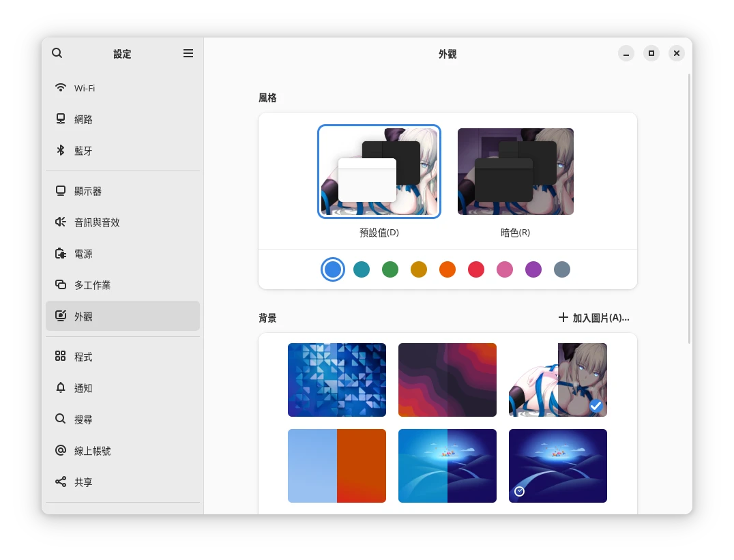Select the 暗色(R) dark style preview
734x560 pixels.
(516, 171)
